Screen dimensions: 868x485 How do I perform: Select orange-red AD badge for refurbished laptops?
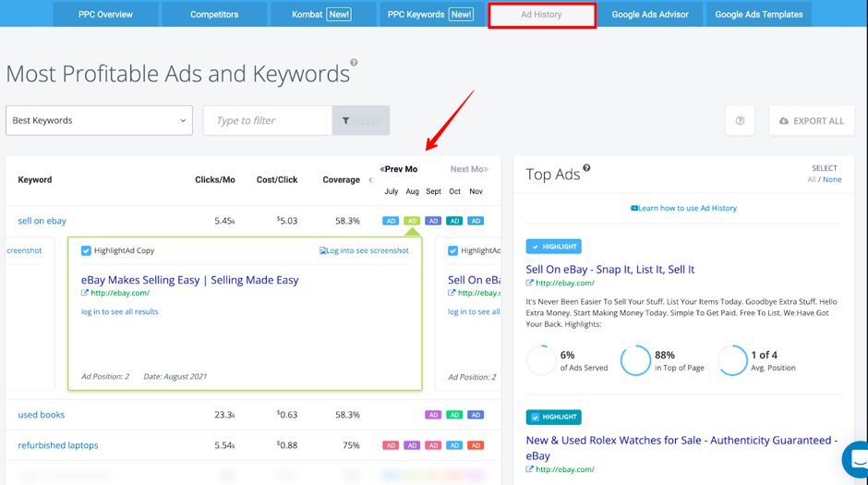[x=476, y=445]
